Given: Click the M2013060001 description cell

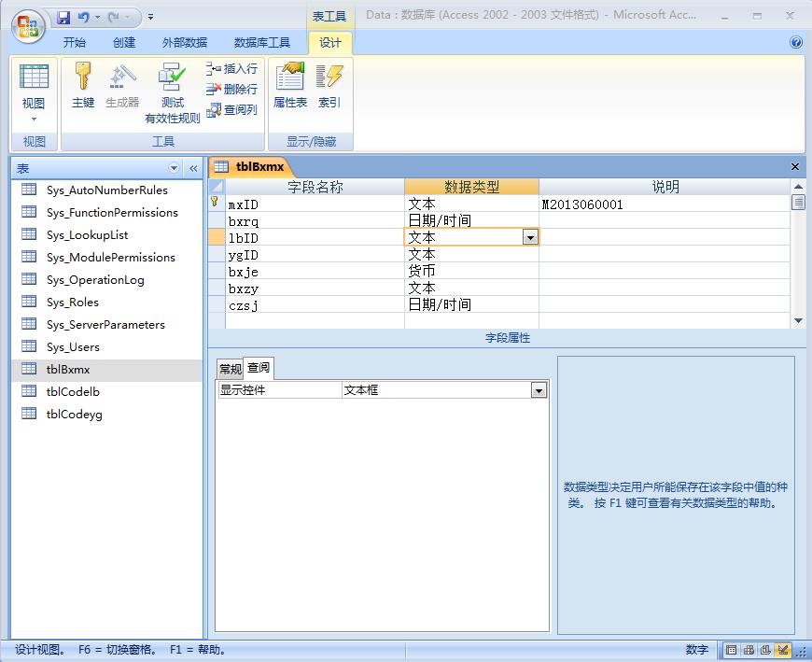Looking at the screenshot, I should (x=665, y=204).
